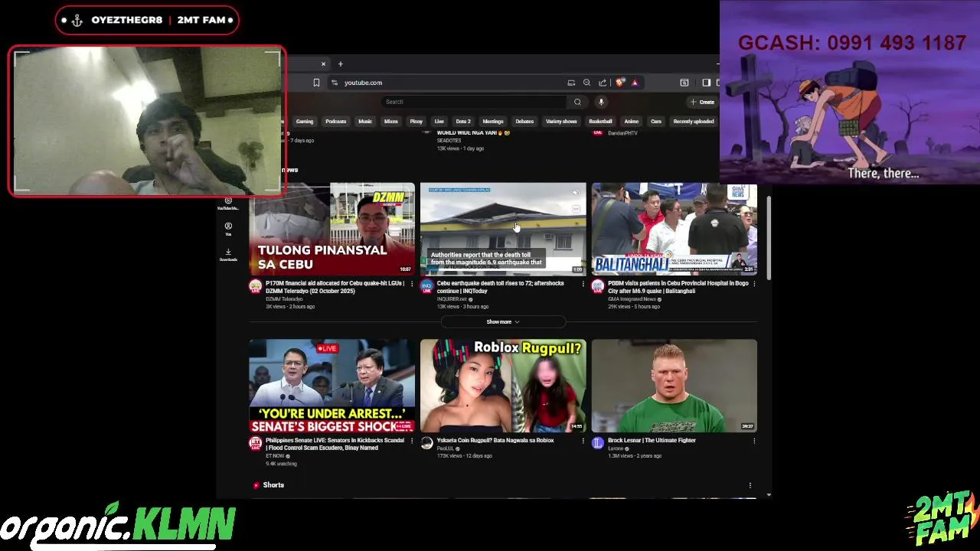Click the Brave Rewards triangle icon
Image resolution: width=980 pixels, height=551 pixels.
click(x=634, y=83)
